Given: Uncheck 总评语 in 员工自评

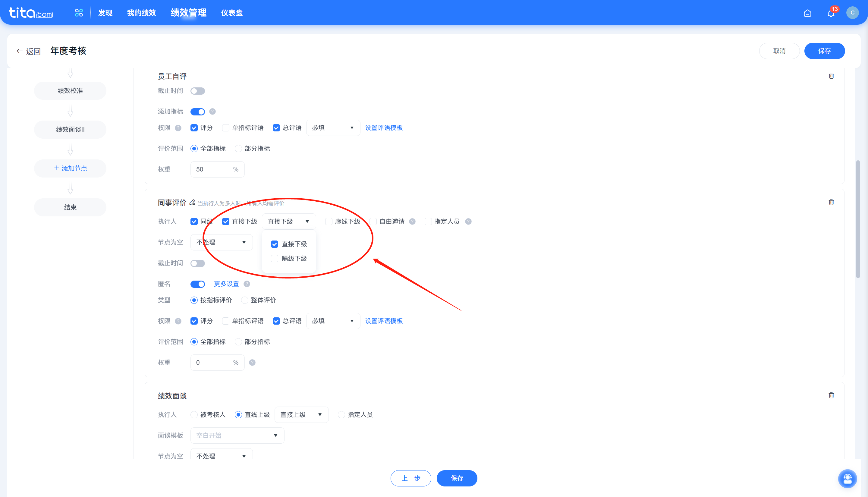Looking at the screenshot, I should [x=276, y=128].
